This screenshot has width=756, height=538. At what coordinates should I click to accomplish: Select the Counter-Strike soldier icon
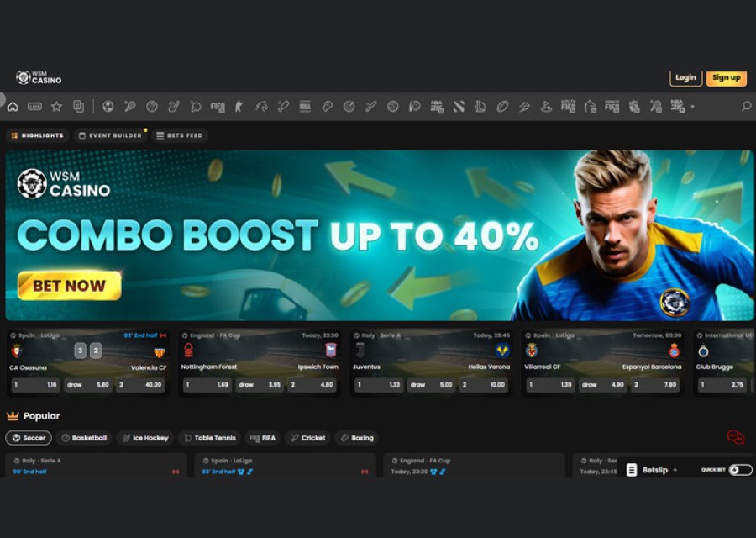pyautogui.click(x=239, y=107)
